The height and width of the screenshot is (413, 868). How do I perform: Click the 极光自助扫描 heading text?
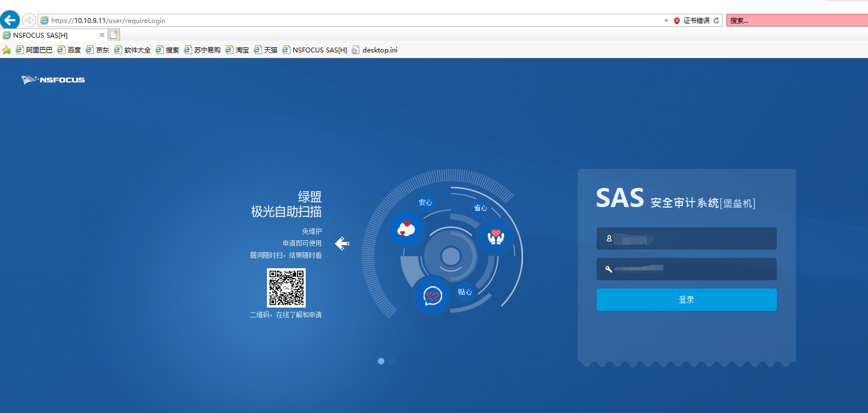coord(286,212)
